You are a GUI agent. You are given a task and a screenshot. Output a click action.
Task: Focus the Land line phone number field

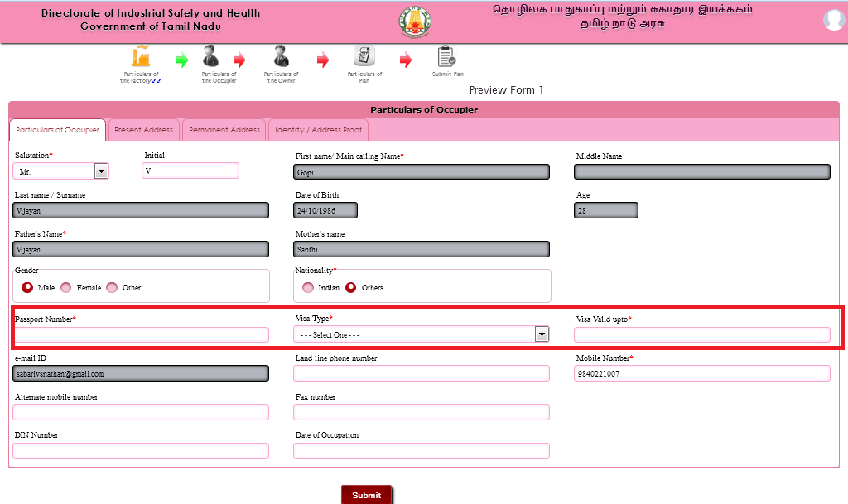tap(422, 373)
